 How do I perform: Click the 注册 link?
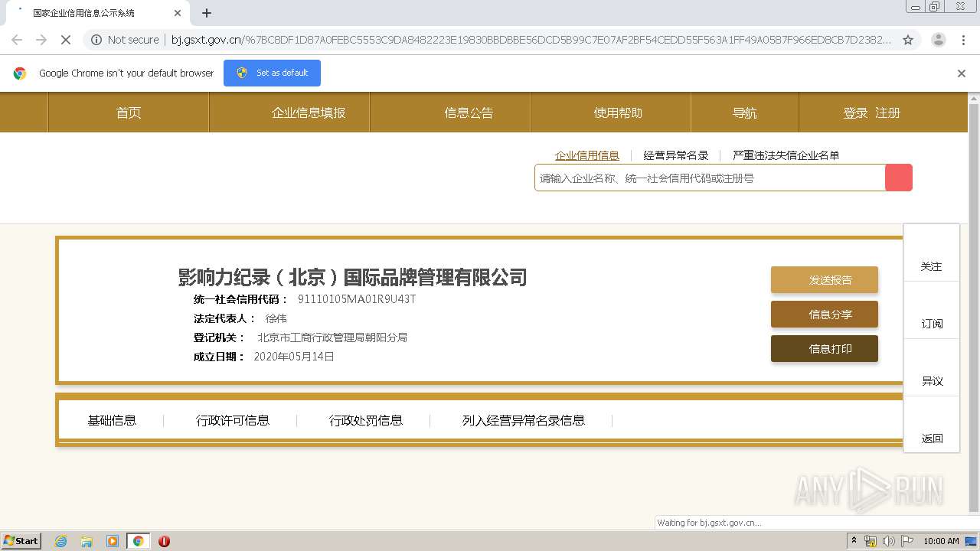pos(887,112)
